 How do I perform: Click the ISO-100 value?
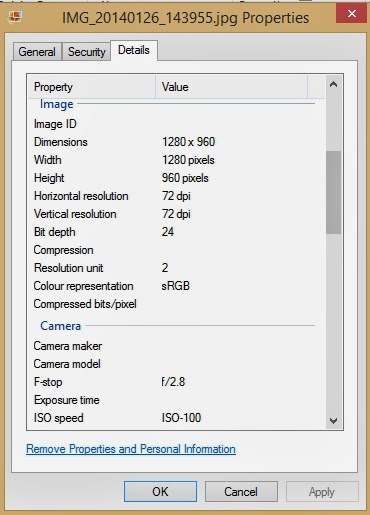click(x=181, y=418)
